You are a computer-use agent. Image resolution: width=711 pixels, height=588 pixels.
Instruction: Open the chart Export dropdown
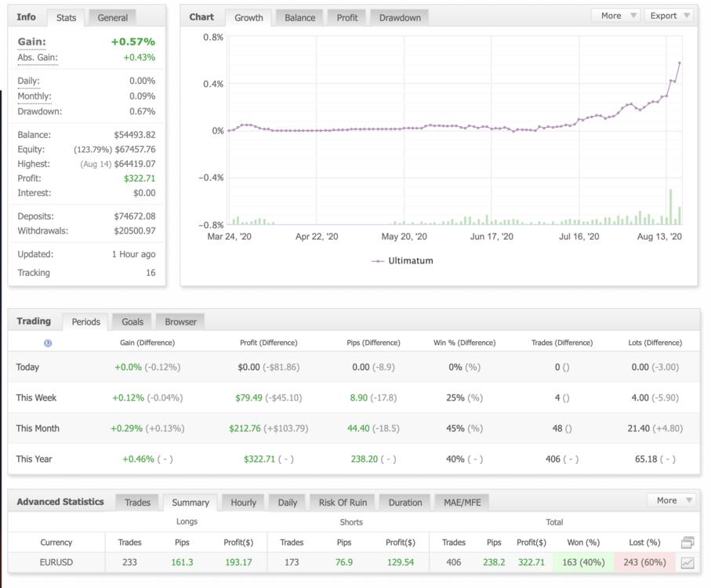point(669,16)
